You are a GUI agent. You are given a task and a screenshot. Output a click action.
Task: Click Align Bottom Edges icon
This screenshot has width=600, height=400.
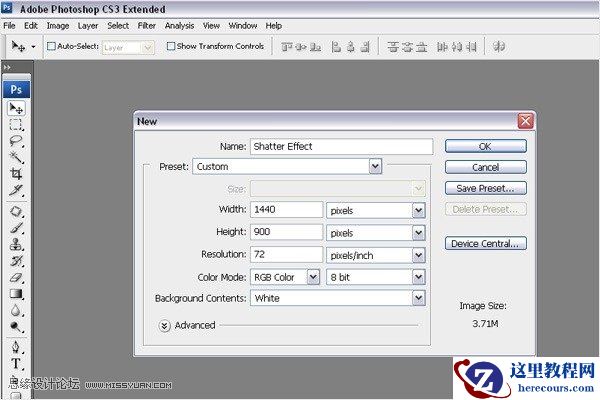(315, 47)
